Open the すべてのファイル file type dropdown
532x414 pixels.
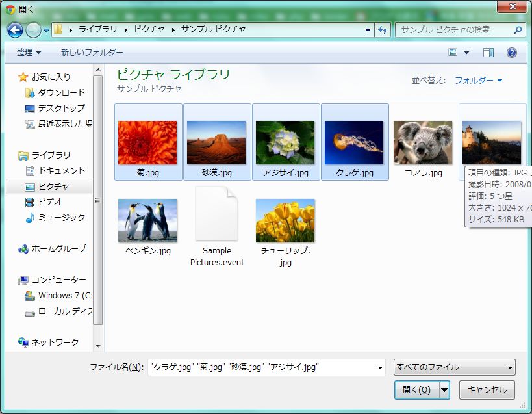[454, 367]
